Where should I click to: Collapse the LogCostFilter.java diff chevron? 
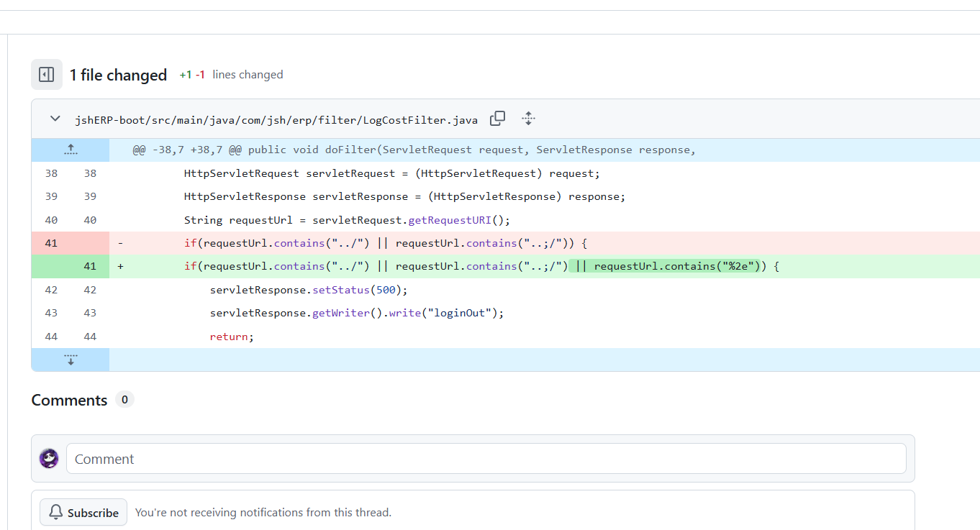pyautogui.click(x=55, y=119)
